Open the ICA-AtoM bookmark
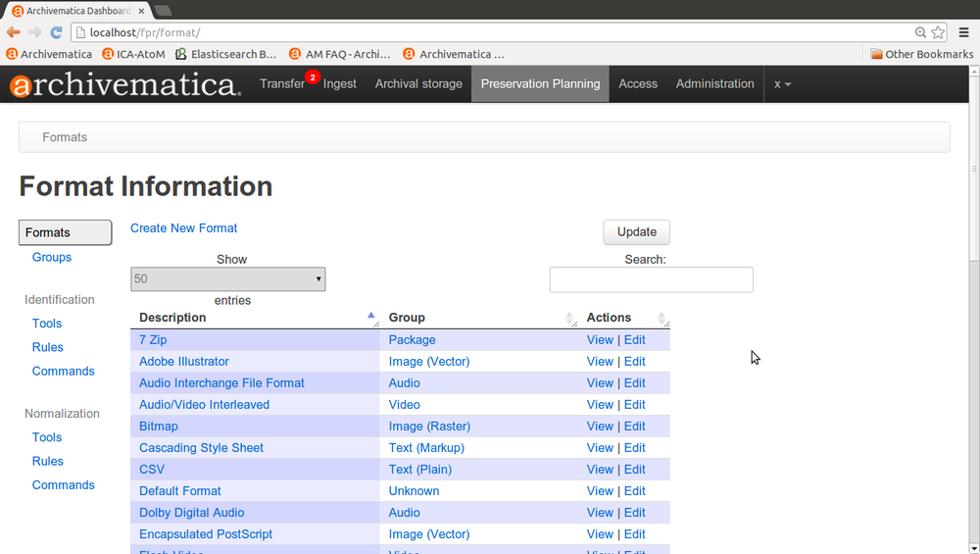This screenshot has width=980, height=554. click(132, 54)
